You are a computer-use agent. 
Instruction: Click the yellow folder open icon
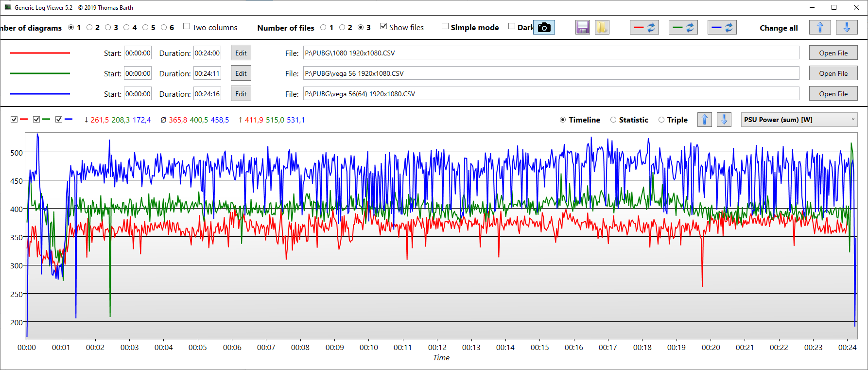[602, 28]
